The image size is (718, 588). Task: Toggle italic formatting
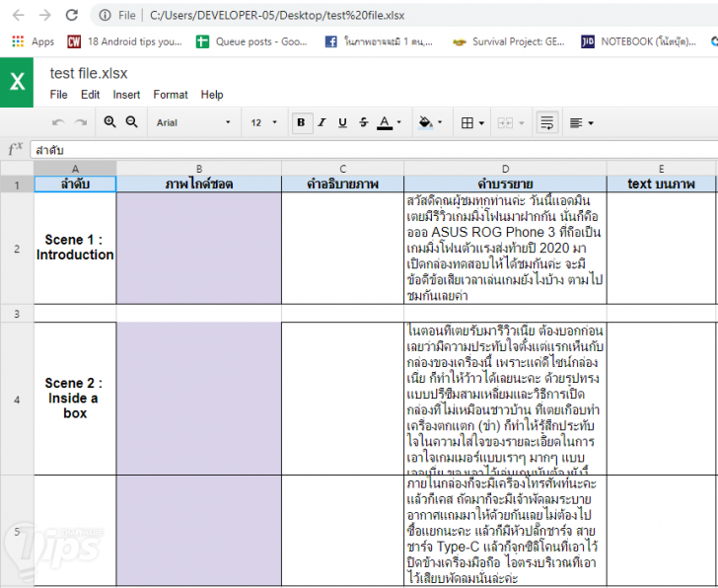tap(322, 122)
